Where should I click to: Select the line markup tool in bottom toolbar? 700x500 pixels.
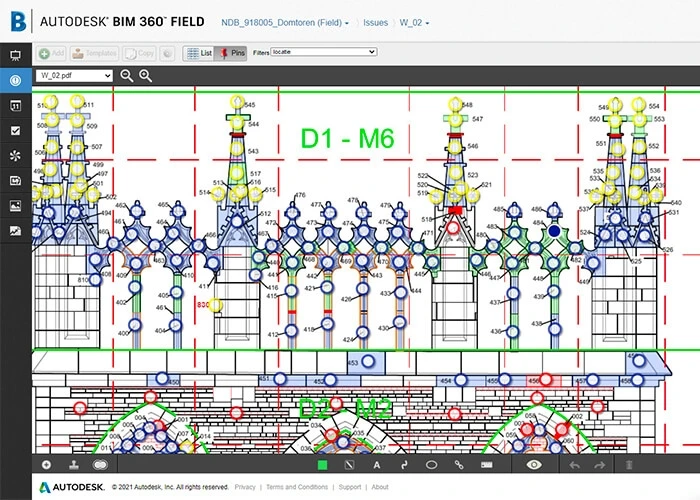pos(350,465)
